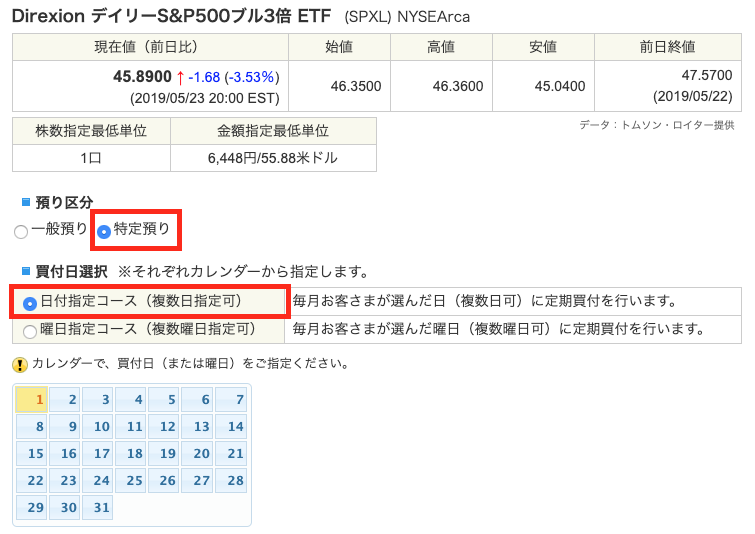The image size is (755, 534).
Task: Click the 6,448円/55.88米ドル amount cell
Action: click(x=273, y=158)
